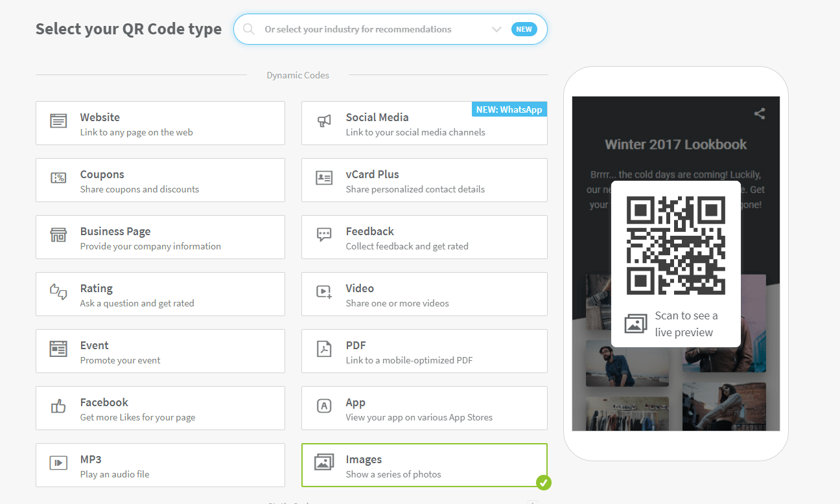Select the Social Media megaphone icon
The width and height of the screenshot is (840, 504).
tap(323, 120)
